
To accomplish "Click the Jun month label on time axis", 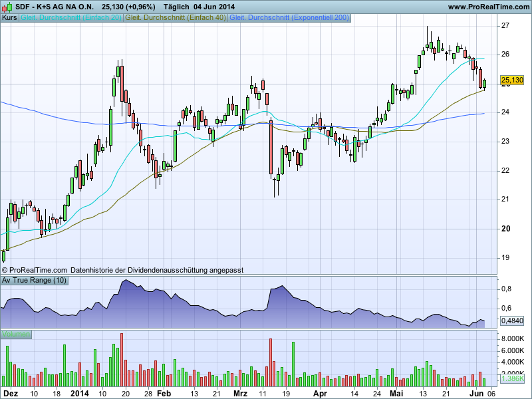I will pos(477,394).
